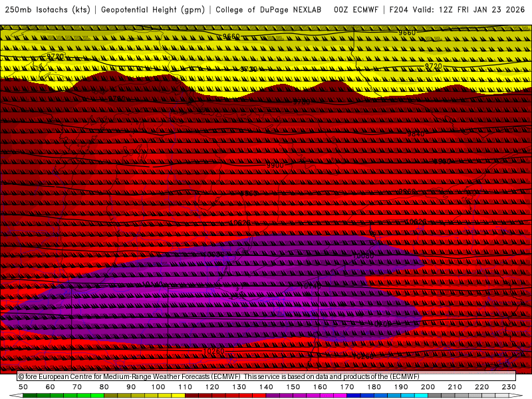The image size is (532, 399).
Task: Click the 100 value on the color scale
Action: [158, 387]
